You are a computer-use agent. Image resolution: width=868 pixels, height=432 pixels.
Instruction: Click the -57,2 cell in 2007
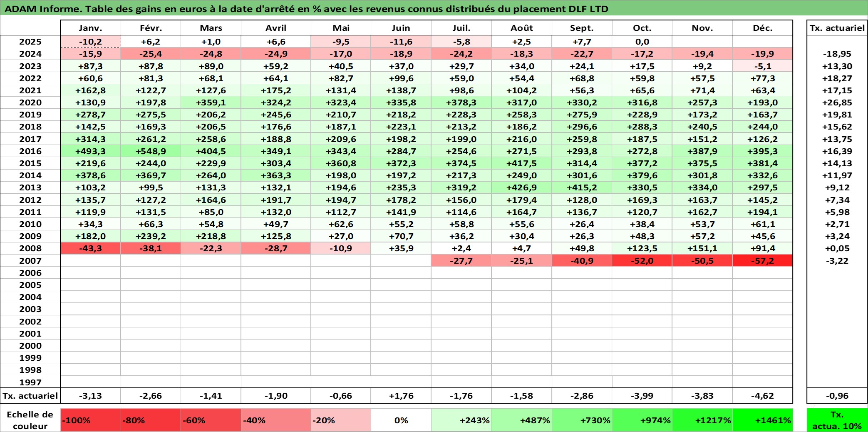[x=762, y=261]
